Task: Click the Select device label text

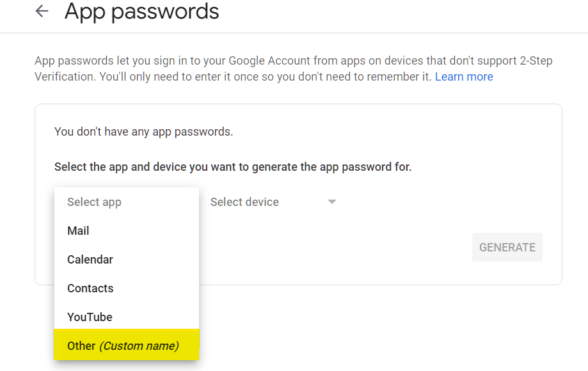Action: 244,202
